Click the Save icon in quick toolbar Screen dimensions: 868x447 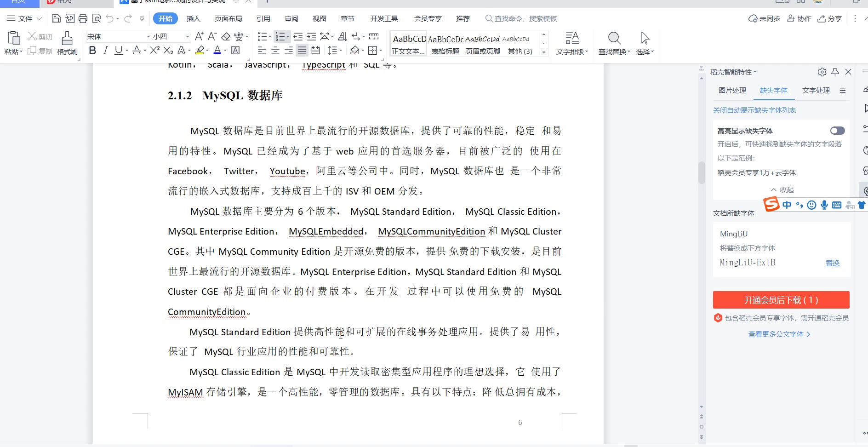pyautogui.click(x=56, y=18)
